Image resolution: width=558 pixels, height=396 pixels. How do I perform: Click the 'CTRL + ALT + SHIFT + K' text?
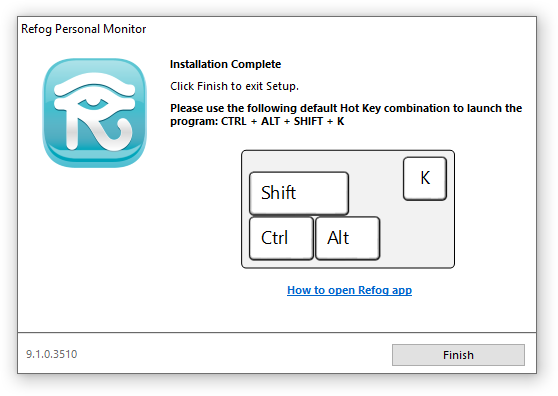(283, 121)
